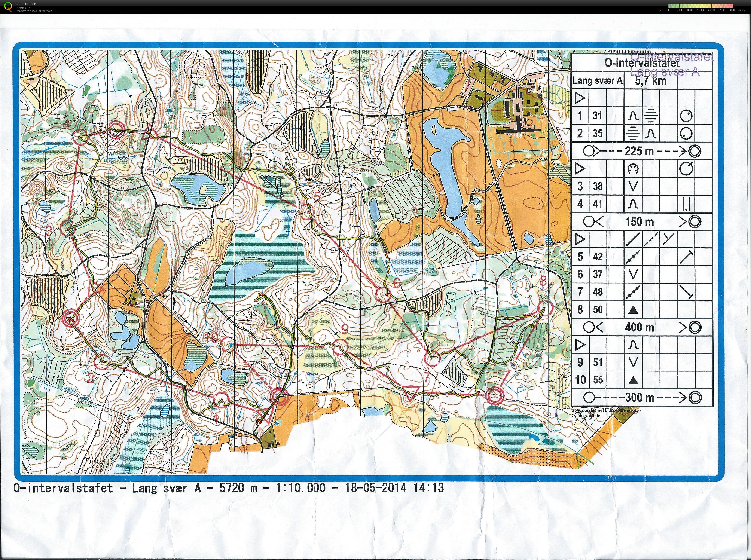Click the V symbol in row 6 (code 37)
Image resolution: width=751 pixels, height=560 pixels.
pyautogui.click(x=633, y=274)
